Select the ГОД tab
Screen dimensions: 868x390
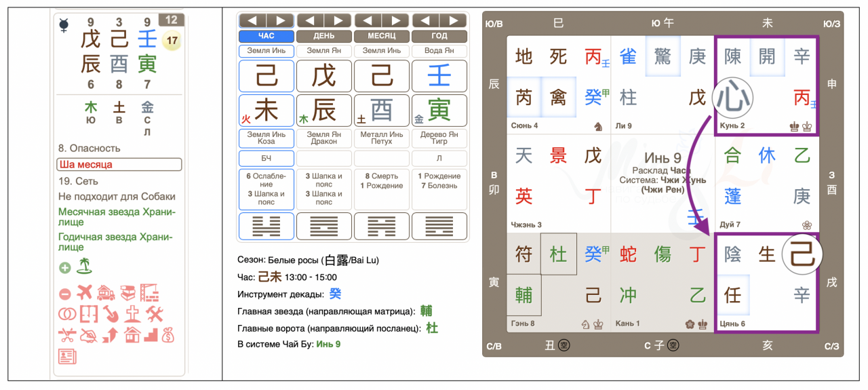click(439, 37)
